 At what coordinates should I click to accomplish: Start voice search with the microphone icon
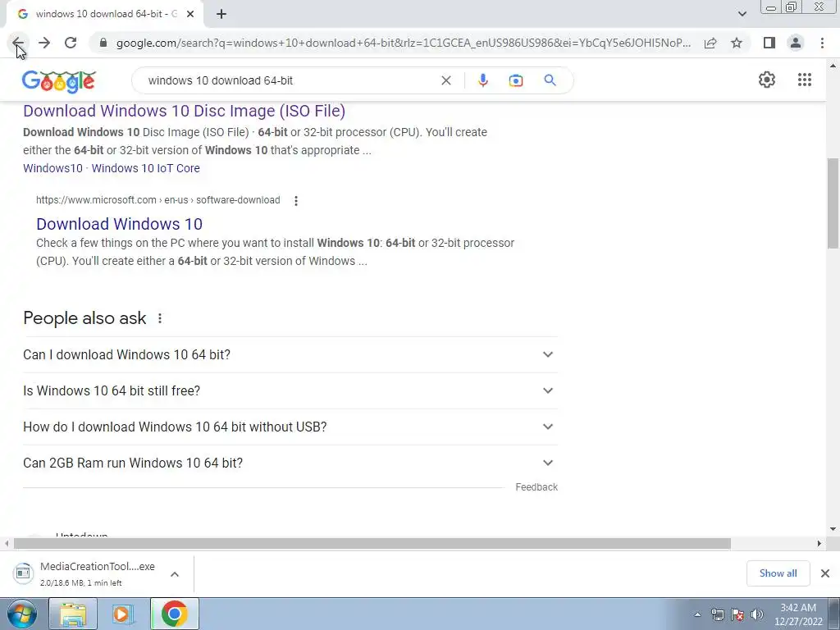482,80
